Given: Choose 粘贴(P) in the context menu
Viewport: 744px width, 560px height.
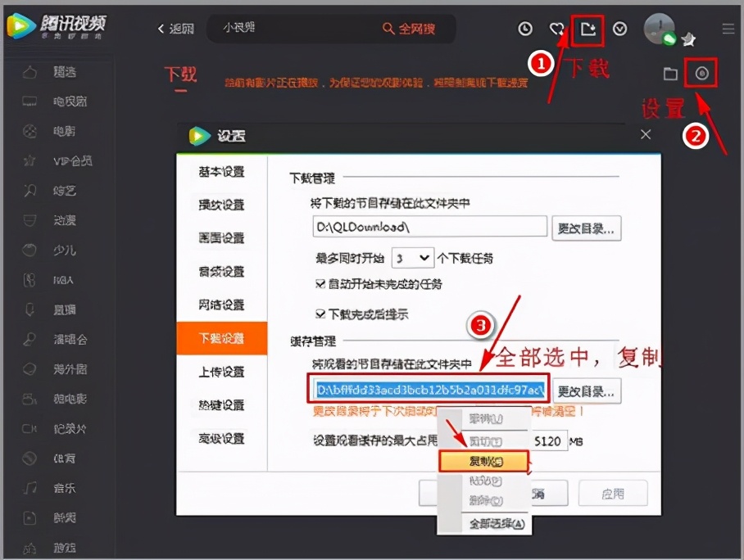Looking at the screenshot, I should click(x=484, y=481).
